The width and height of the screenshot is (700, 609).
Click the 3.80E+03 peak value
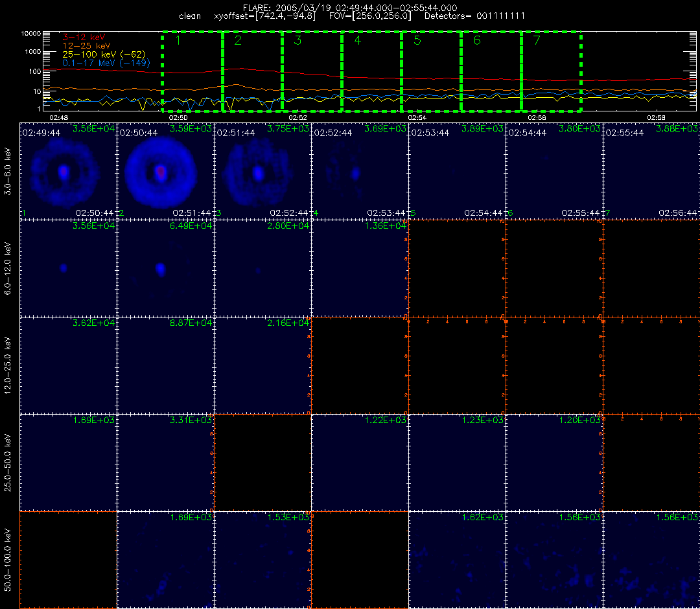click(x=580, y=128)
